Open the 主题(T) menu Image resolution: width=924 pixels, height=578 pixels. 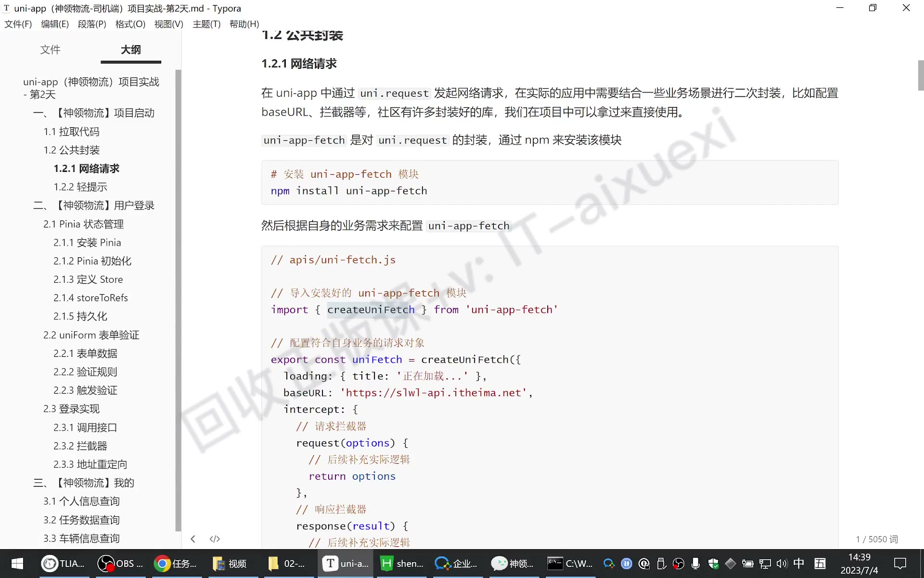pos(206,24)
